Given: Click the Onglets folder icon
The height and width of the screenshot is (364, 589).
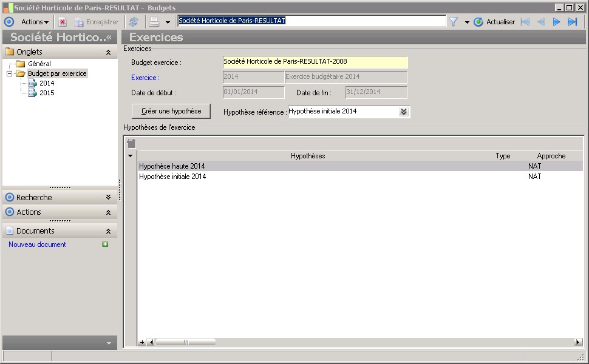Looking at the screenshot, I should (x=9, y=52).
